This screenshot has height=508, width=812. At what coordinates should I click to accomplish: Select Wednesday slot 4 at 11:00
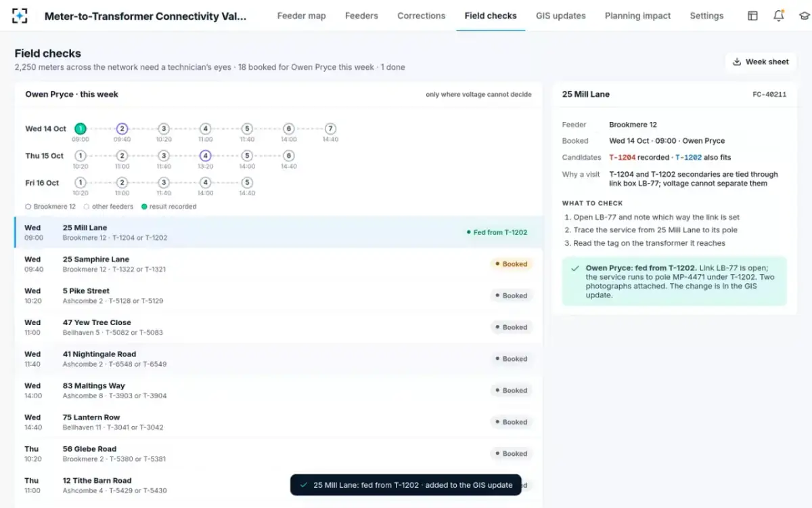point(205,129)
